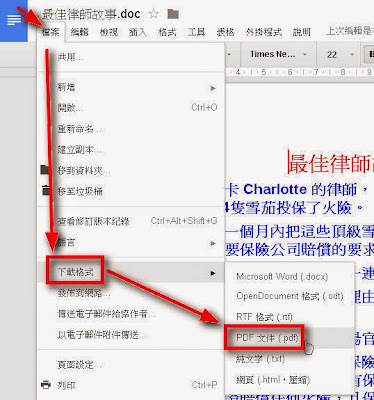Open the 表格 menu
The width and height of the screenshot is (374, 400).
(225, 32)
